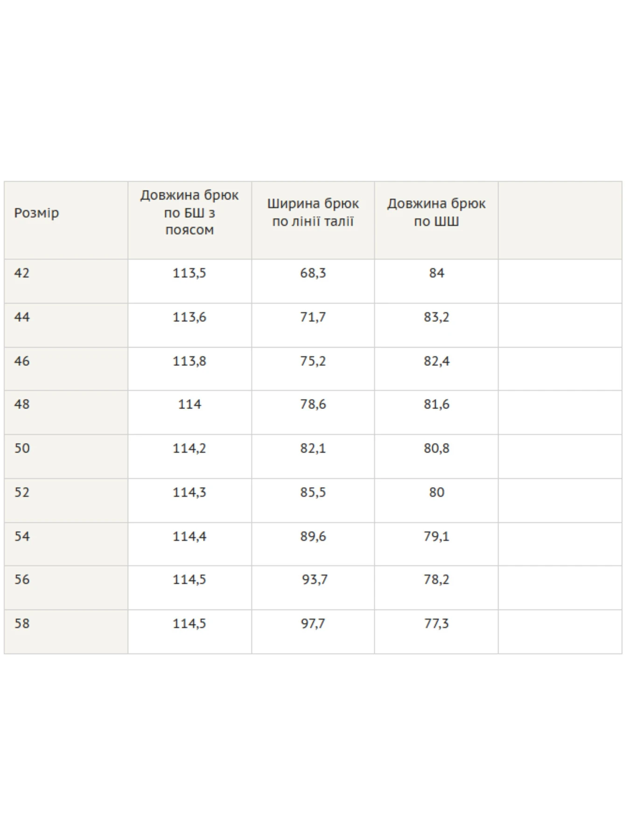Viewport: 630px width, 840px height.
Task: Select size 52 row label
Action: tap(22, 492)
